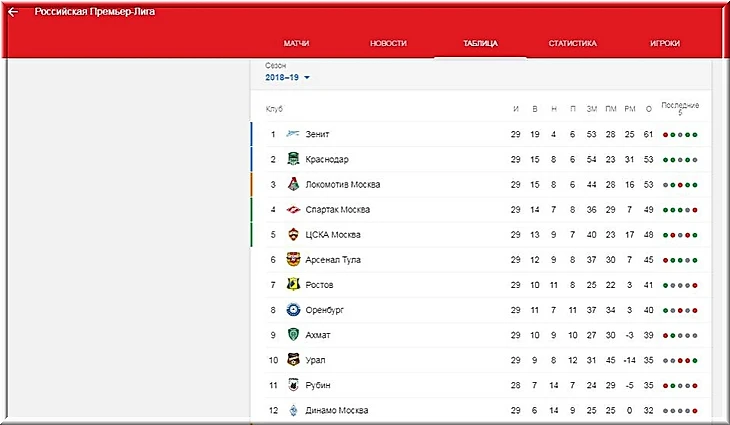
Task: Click Зенит's last five results dots
Action: click(x=680, y=135)
